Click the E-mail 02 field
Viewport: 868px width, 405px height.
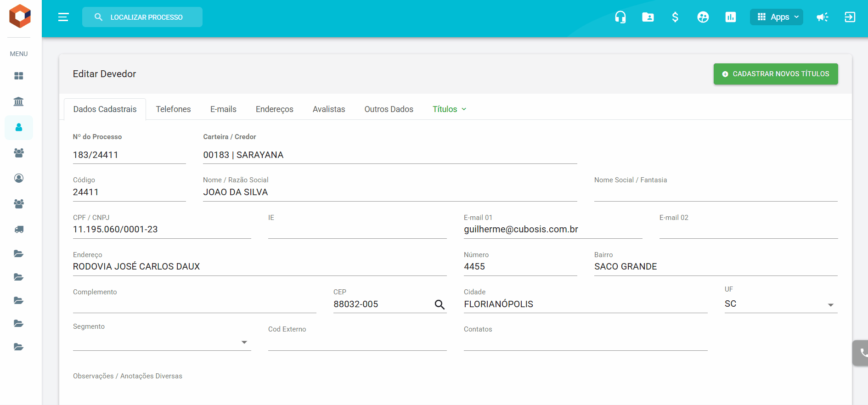749,230
